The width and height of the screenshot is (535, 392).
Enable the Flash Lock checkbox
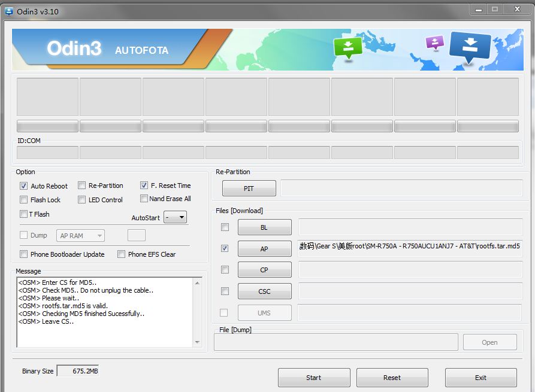click(23, 200)
